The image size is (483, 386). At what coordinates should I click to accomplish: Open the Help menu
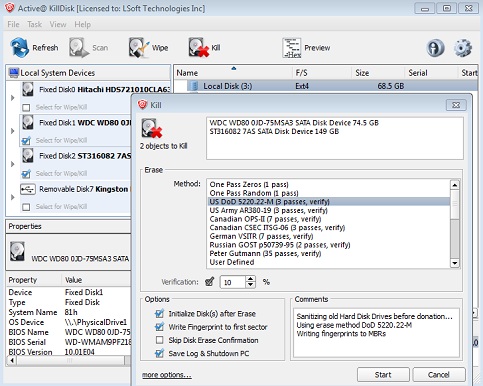83,24
